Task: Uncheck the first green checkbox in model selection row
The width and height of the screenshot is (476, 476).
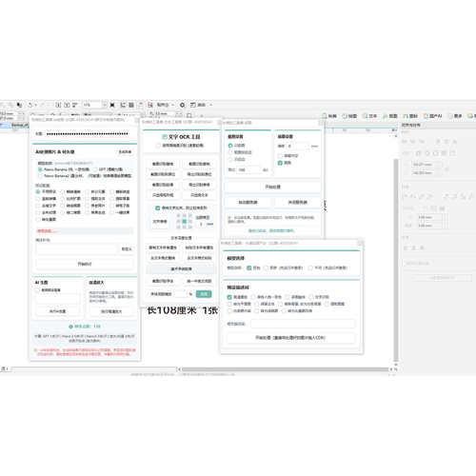Action: 249,268
